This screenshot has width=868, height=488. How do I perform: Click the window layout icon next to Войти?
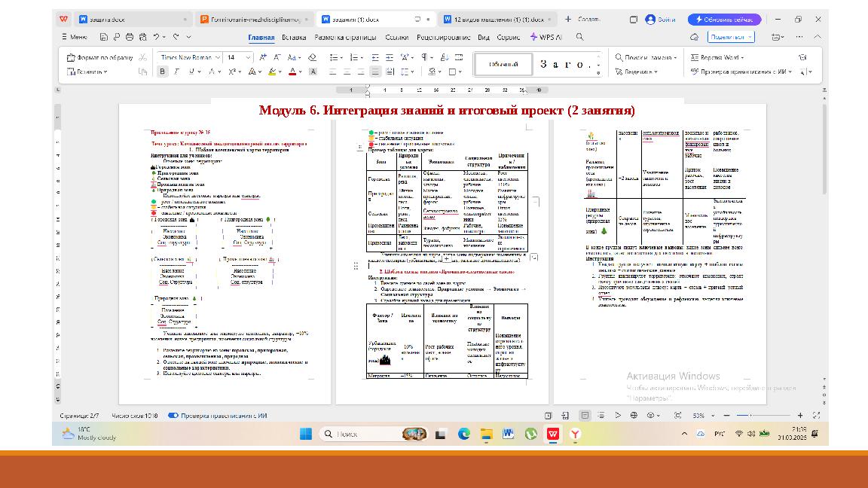tap(633, 20)
